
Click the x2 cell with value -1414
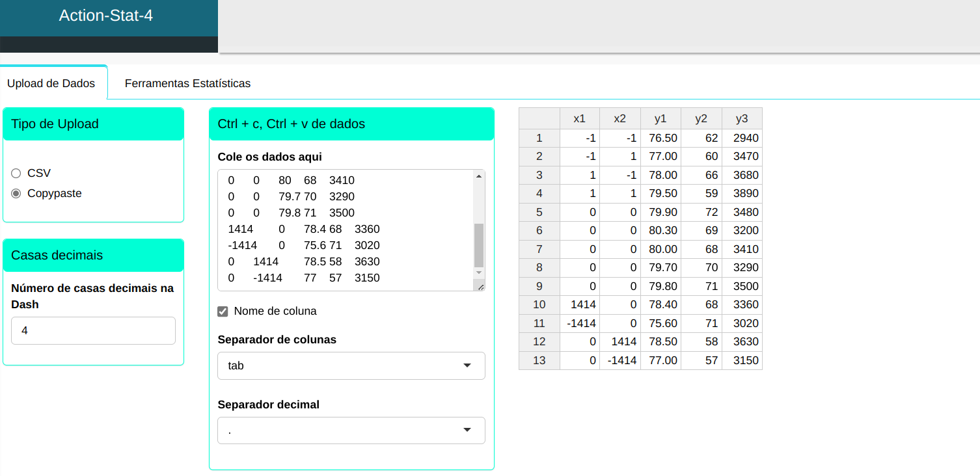pos(619,360)
